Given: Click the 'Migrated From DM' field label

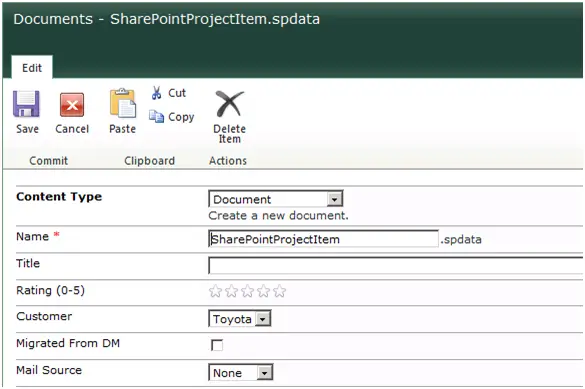Looking at the screenshot, I should pos(68,343).
